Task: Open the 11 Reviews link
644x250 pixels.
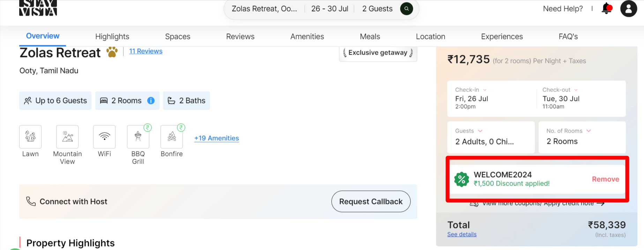Action: point(146,51)
